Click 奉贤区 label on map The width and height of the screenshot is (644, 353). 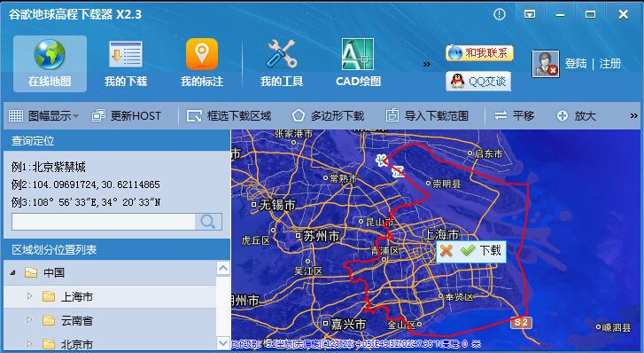pos(460,296)
